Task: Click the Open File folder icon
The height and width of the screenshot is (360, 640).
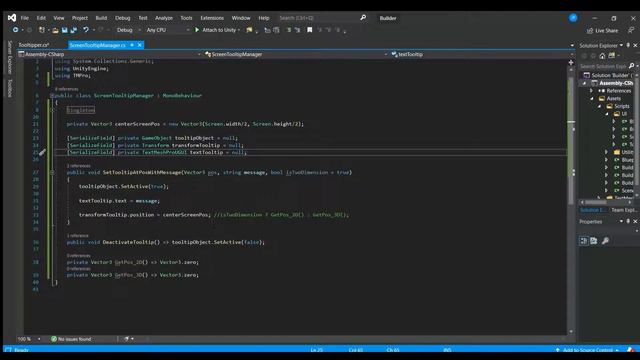Action: pos(55,30)
